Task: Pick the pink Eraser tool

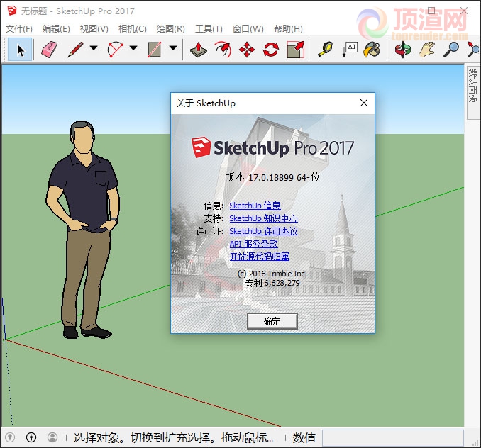Action: pyautogui.click(x=49, y=50)
